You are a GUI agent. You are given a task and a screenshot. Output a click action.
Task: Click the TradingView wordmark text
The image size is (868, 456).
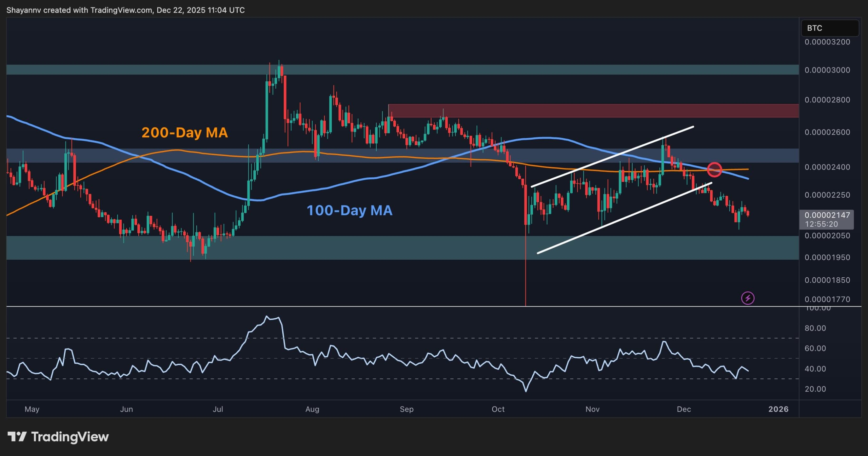(x=70, y=437)
